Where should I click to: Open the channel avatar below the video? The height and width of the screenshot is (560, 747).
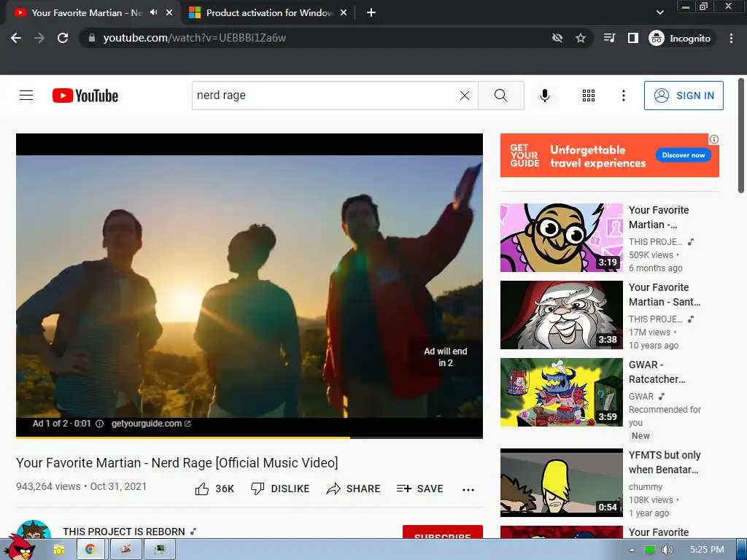click(34, 530)
